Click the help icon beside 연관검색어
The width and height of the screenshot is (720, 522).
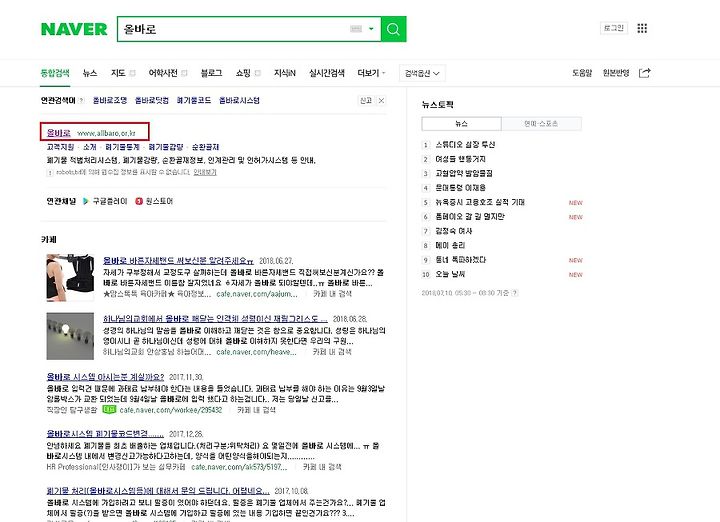pyautogui.click(x=81, y=101)
